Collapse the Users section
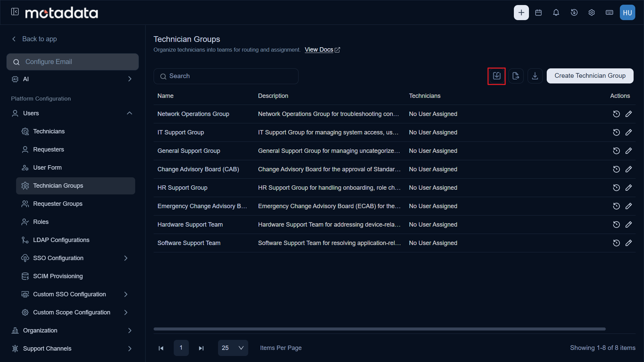The height and width of the screenshot is (362, 644). tap(129, 113)
